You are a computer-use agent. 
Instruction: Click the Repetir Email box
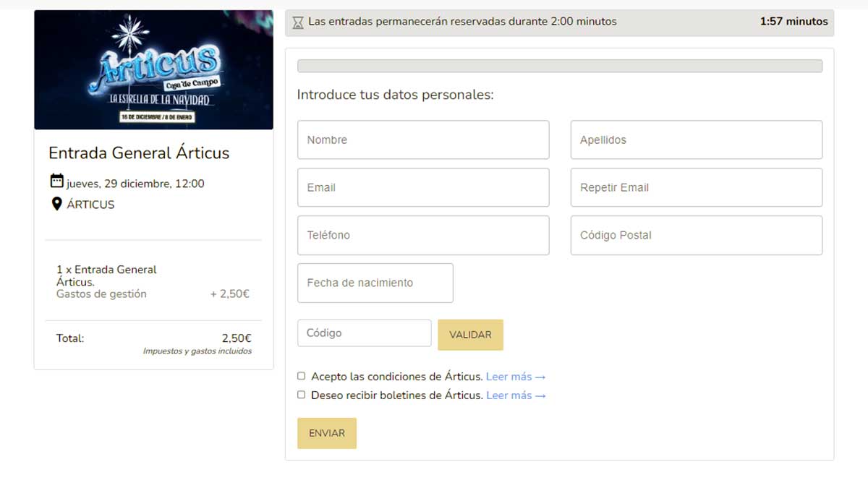click(x=696, y=187)
